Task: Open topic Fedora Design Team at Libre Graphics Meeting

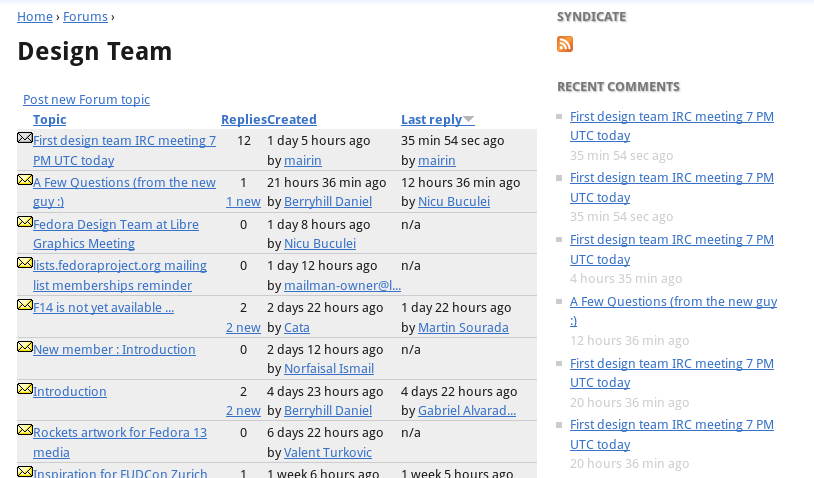Action: point(116,234)
